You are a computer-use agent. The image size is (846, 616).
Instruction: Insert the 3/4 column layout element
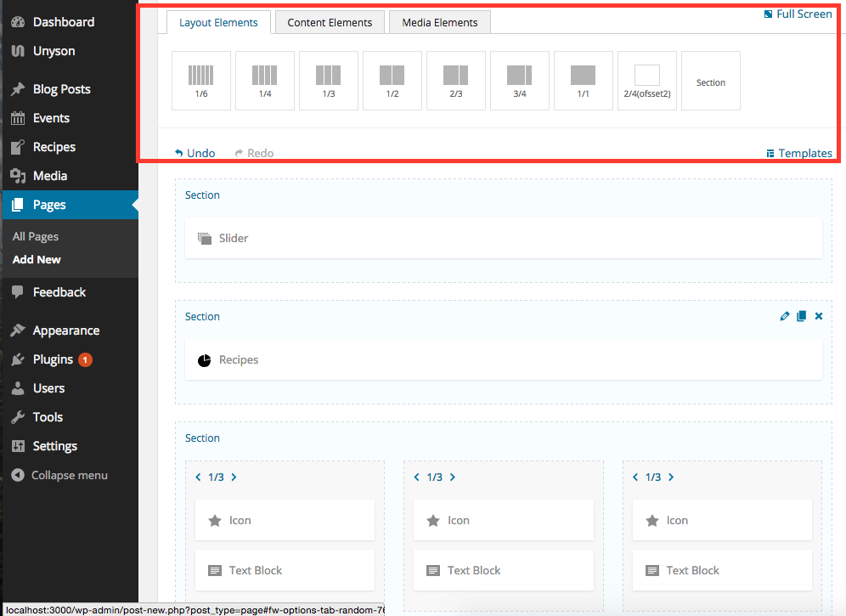point(520,81)
